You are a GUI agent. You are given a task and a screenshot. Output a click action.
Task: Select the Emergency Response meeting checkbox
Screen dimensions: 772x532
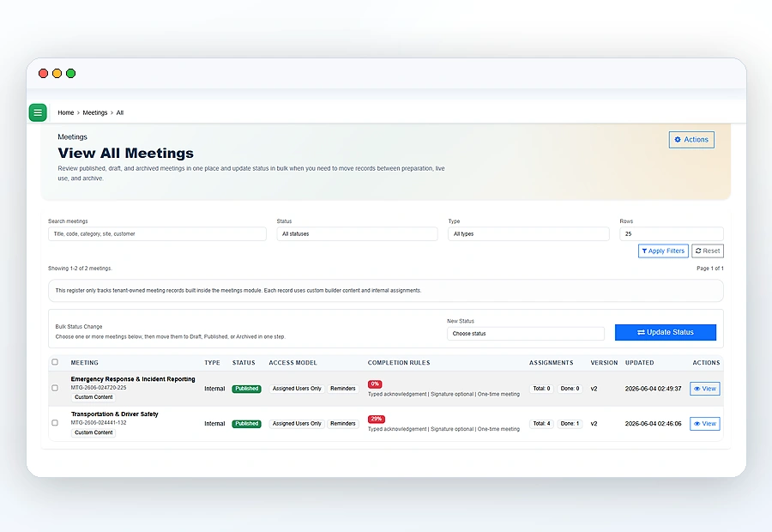(55, 388)
